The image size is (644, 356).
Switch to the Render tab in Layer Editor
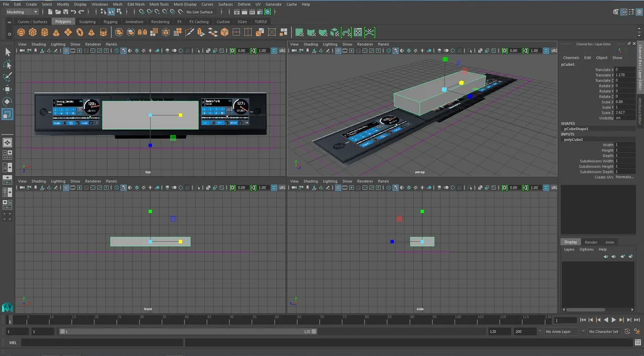(591, 242)
